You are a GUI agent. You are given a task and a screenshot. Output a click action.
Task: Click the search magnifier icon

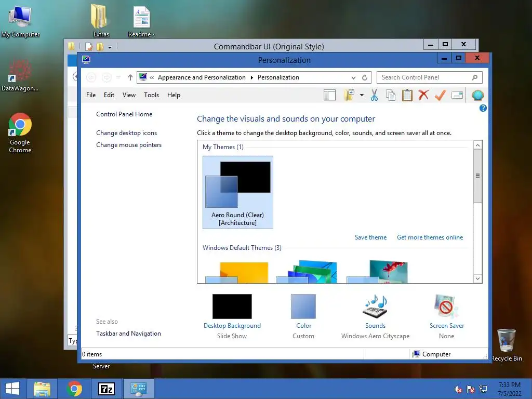475,77
